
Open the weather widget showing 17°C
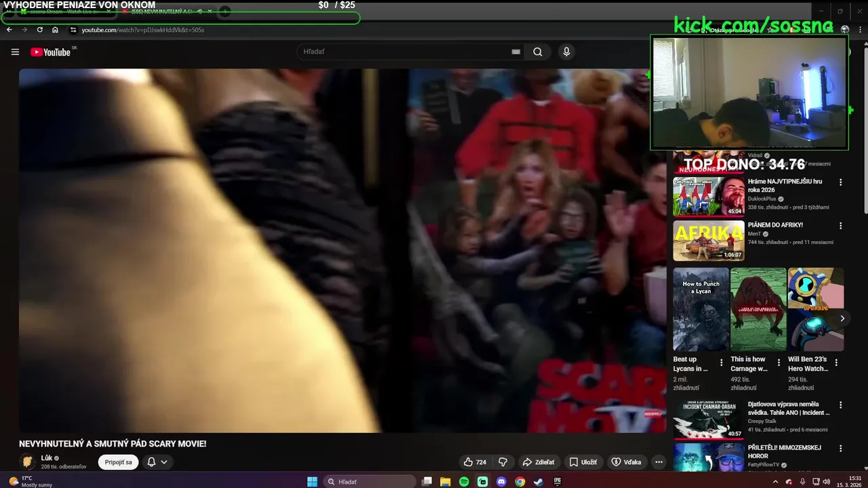click(x=30, y=482)
